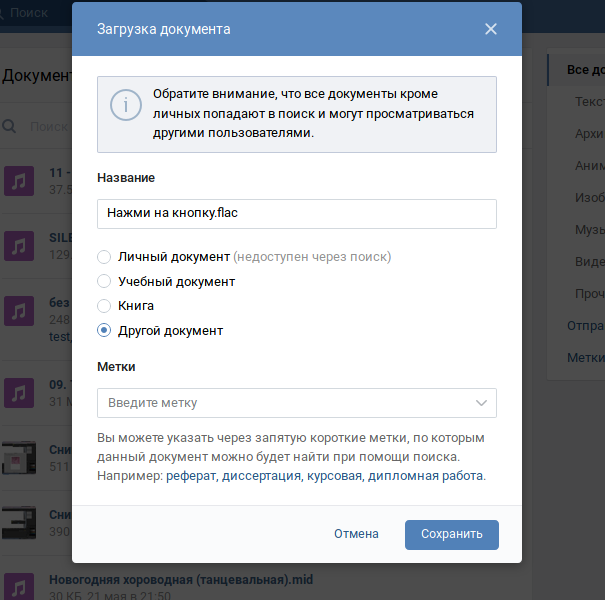Select the Другой документ radio option
Screen dimensions: 605x600
pos(104,330)
